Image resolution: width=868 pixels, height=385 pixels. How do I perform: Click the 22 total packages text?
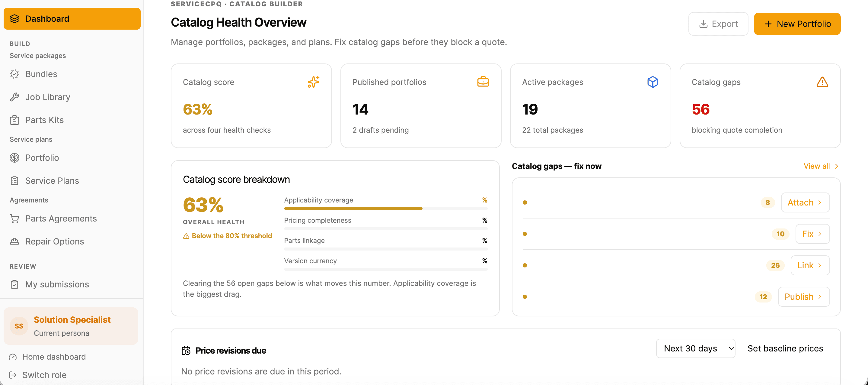click(x=553, y=130)
